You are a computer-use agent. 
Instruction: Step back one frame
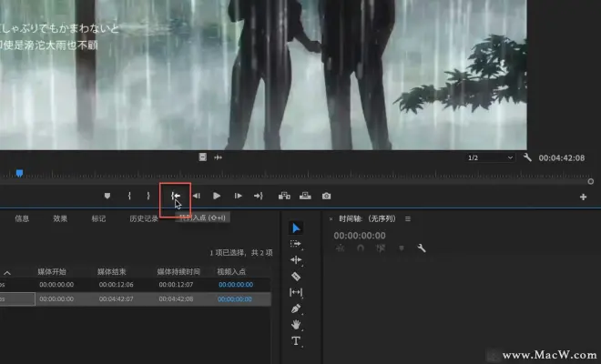(197, 196)
